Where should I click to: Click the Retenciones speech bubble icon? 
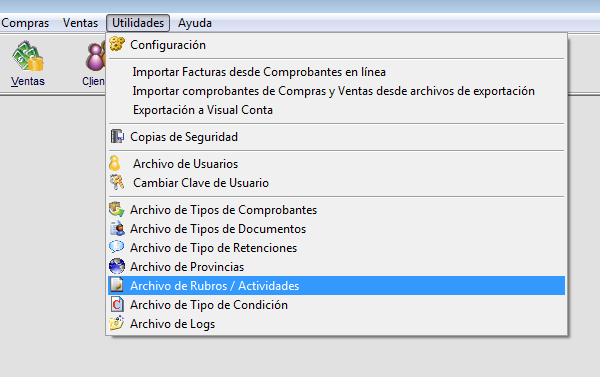[116, 247]
